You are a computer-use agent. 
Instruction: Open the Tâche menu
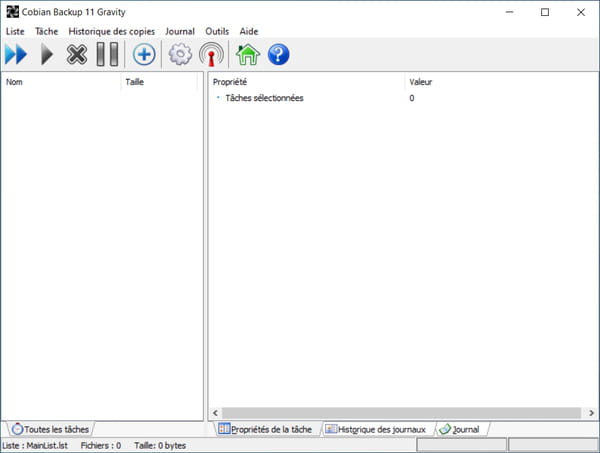(x=46, y=31)
